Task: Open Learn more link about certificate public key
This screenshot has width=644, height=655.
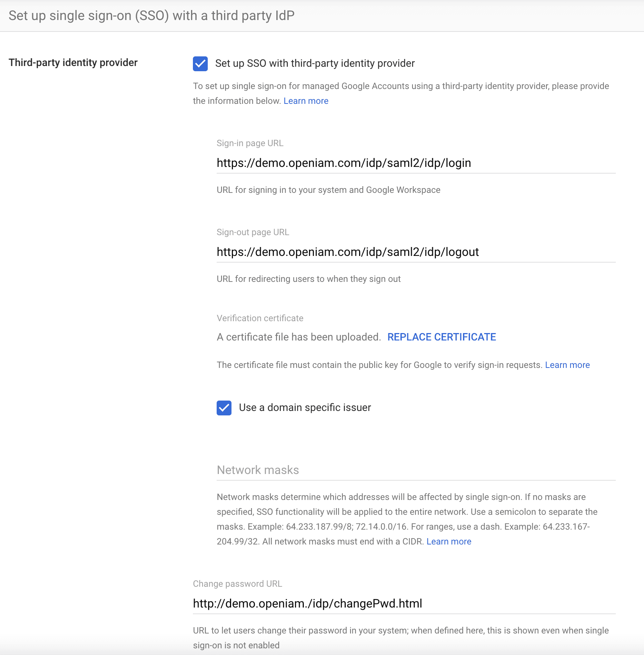Action: [567, 365]
